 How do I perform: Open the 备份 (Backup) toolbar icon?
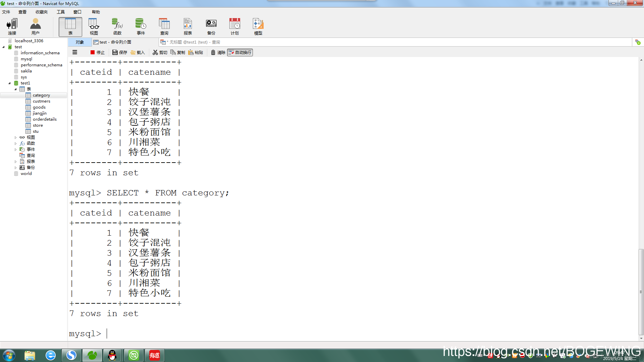pyautogui.click(x=211, y=26)
